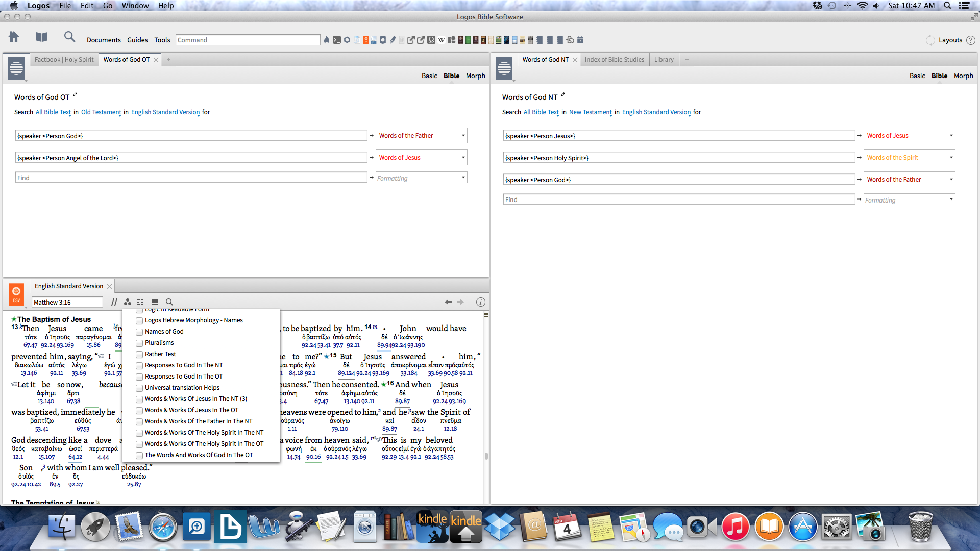This screenshot has width=980, height=551.
Task: Enable Logos Hebrew Morphology - Names filter
Action: click(139, 321)
